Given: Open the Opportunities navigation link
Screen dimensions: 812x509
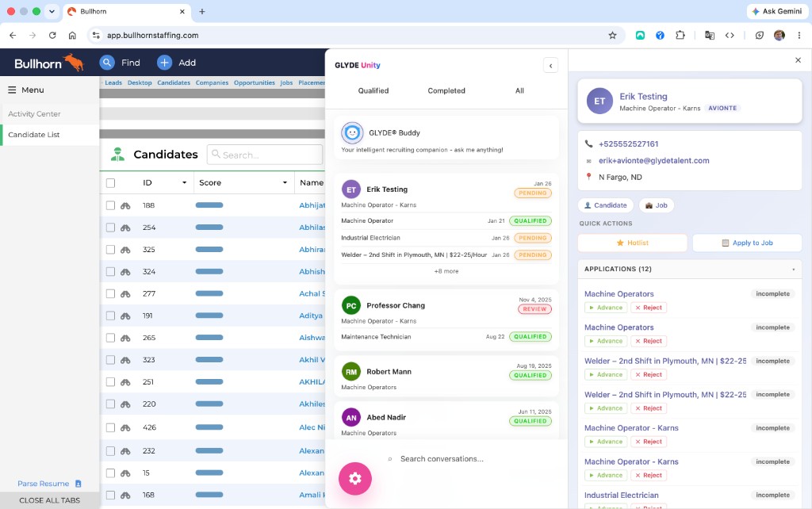Looking at the screenshot, I should 255,82.
